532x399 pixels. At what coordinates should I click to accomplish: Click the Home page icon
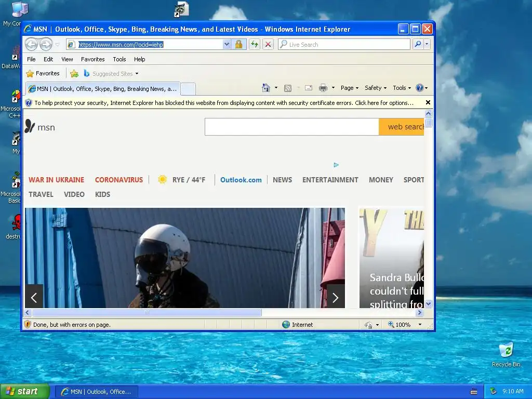[265, 88]
